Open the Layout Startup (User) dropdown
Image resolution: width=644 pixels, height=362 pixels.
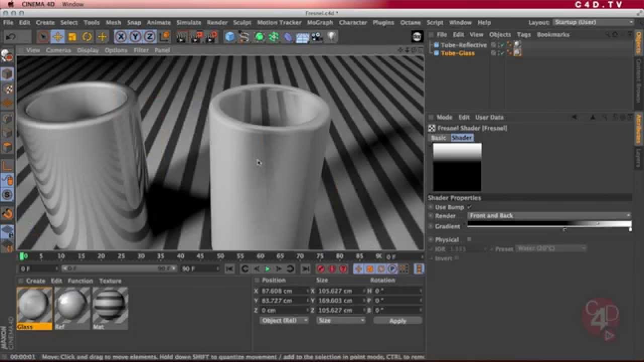593,23
